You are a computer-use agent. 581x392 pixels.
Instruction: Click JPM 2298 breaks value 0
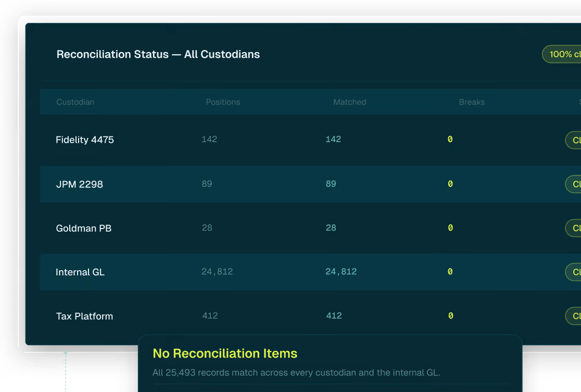click(x=450, y=184)
